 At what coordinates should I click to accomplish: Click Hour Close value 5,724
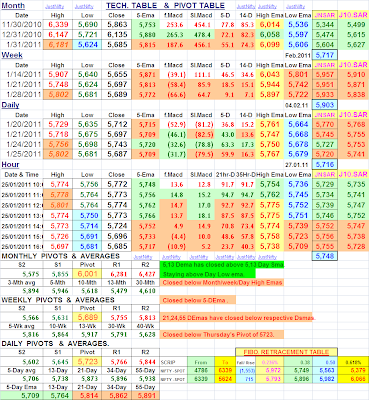[x=117, y=226]
